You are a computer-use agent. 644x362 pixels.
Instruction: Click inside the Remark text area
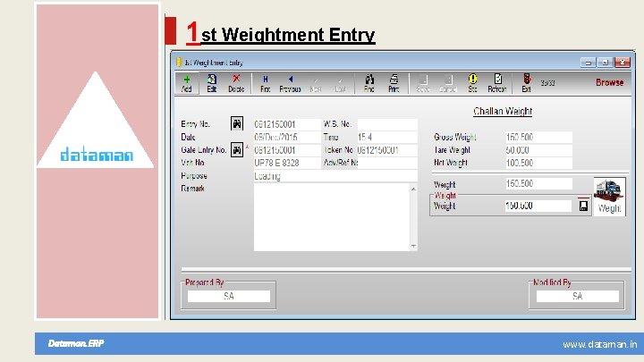click(x=332, y=217)
